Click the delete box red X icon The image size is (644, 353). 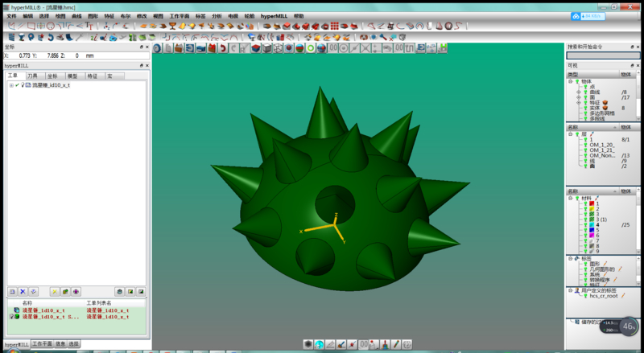coord(212,48)
